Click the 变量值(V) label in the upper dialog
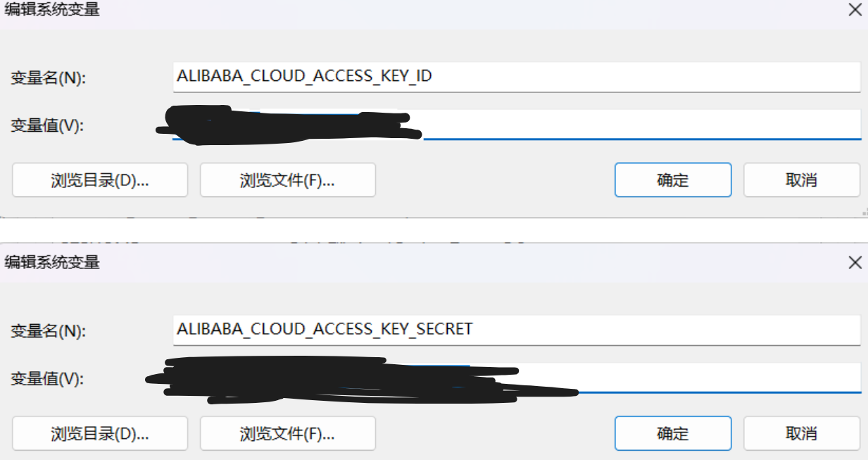The height and width of the screenshot is (460, 868). (47, 126)
